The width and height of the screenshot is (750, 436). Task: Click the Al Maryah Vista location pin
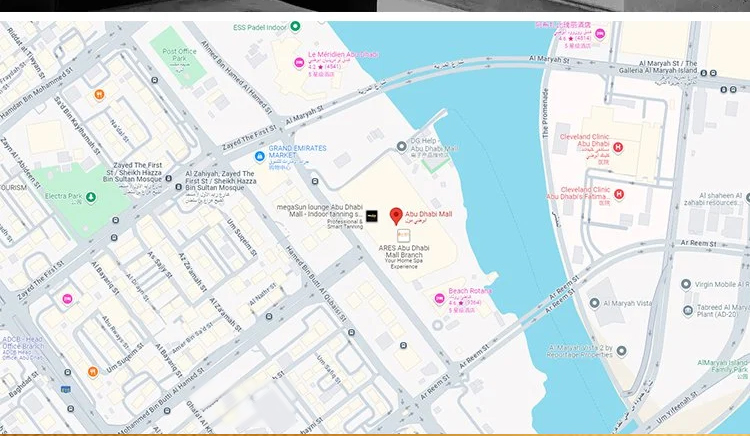click(595, 303)
